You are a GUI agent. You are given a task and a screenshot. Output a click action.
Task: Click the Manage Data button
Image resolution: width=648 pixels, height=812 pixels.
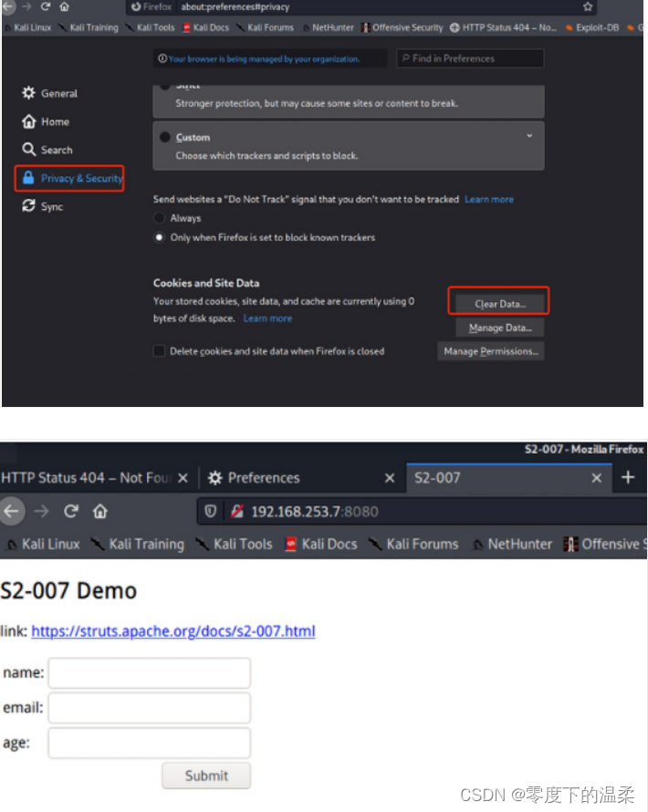pyautogui.click(x=500, y=328)
